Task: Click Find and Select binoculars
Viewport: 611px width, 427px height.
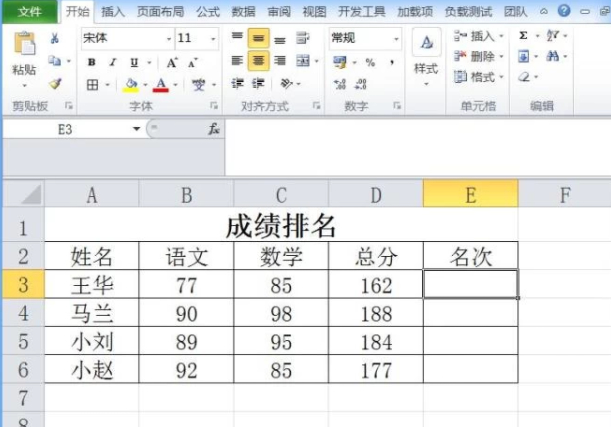Action: pos(552,56)
